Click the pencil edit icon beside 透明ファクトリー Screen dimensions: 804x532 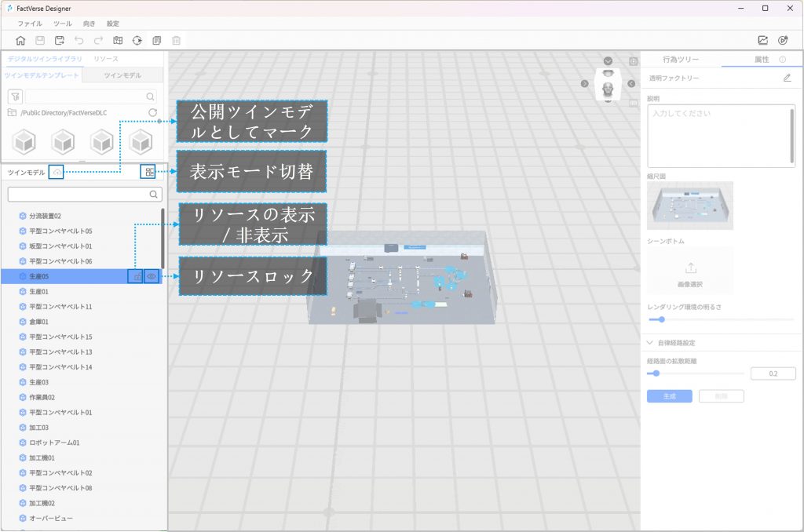click(x=787, y=78)
